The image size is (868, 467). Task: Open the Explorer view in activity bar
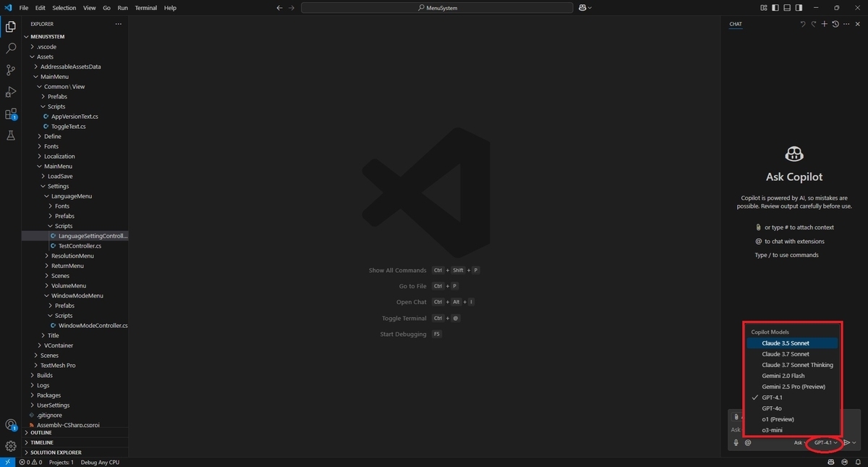(11, 27)
